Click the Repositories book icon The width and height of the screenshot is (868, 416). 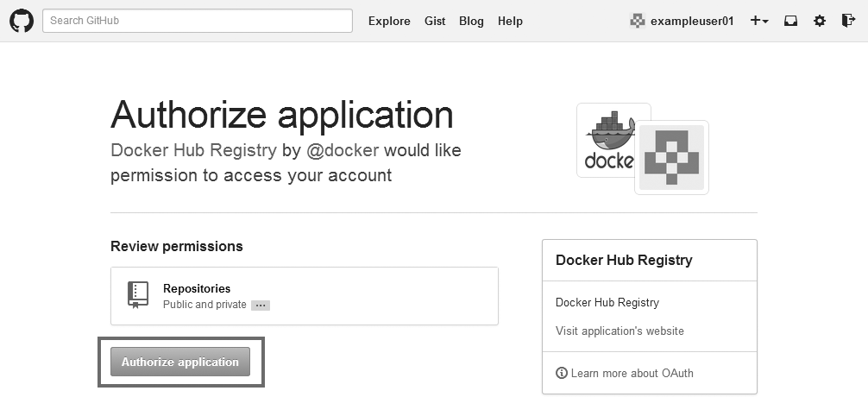(138, 295)
